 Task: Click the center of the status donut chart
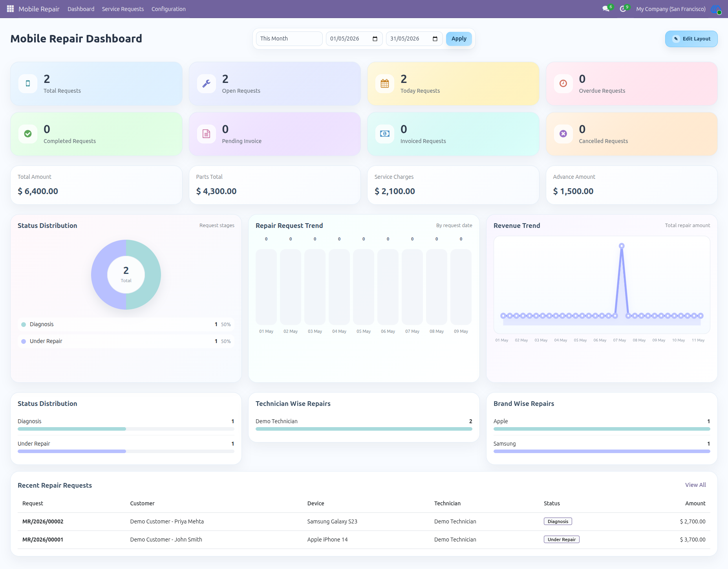pos(126,275)
